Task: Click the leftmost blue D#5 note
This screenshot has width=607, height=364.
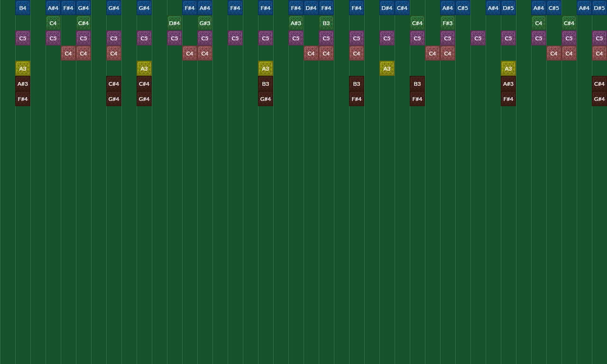Action: coord(508,8)
